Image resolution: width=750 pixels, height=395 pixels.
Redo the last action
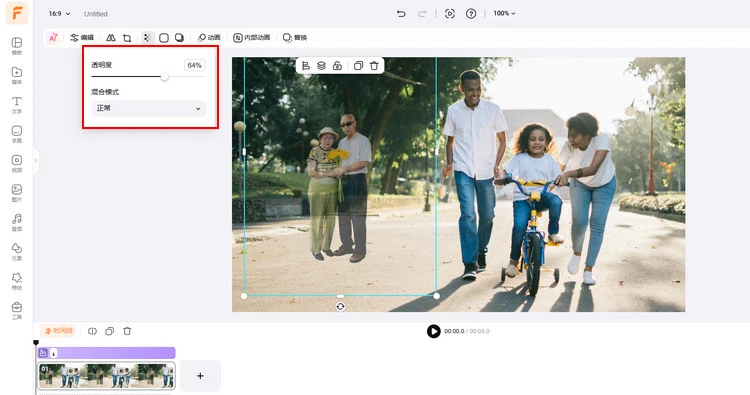pyautogui.click(x=422, y=14)
